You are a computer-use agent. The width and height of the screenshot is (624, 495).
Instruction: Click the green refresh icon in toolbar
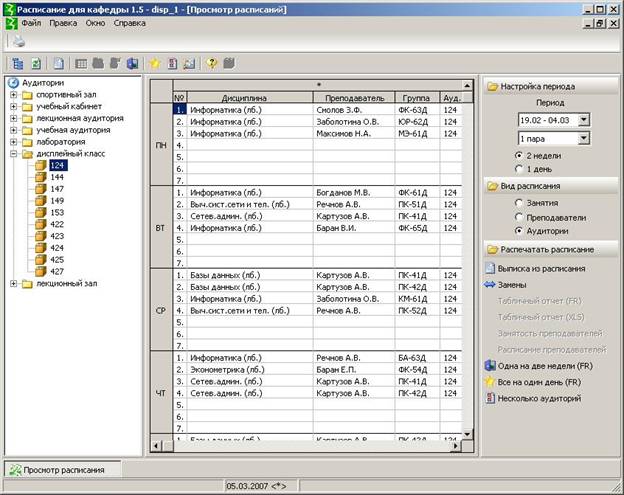pyautogui.click(x=35, y=63)
